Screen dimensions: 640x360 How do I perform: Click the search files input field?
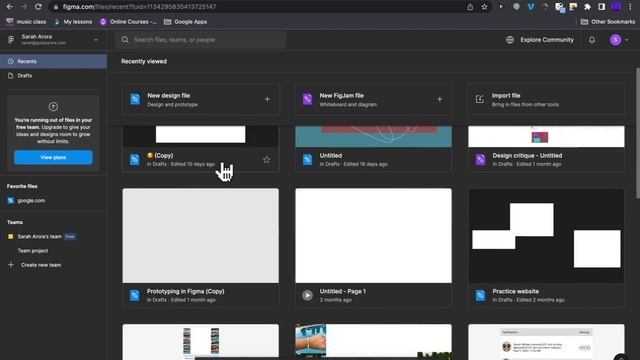click(x=200, y=40)
